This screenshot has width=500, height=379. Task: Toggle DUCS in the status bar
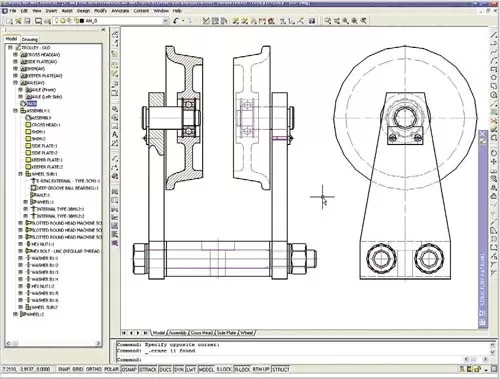(x=165, y=369)
